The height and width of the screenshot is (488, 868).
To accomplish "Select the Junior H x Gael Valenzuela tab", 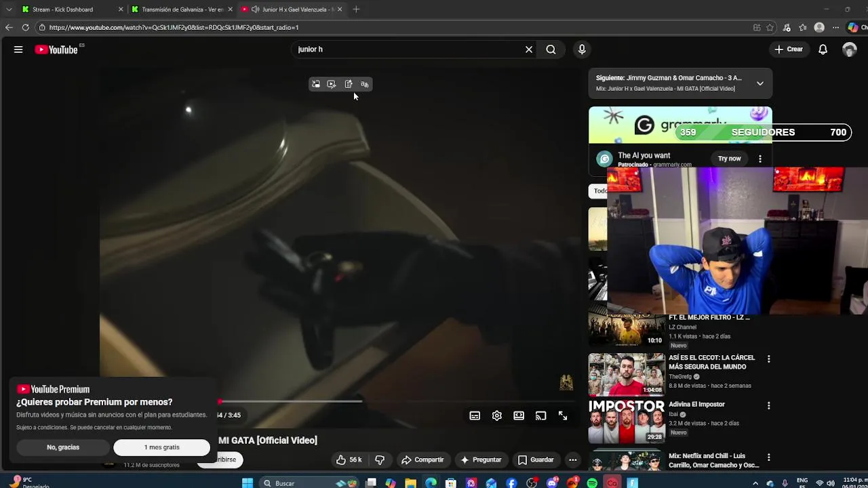I will click(x=292, y=9).
